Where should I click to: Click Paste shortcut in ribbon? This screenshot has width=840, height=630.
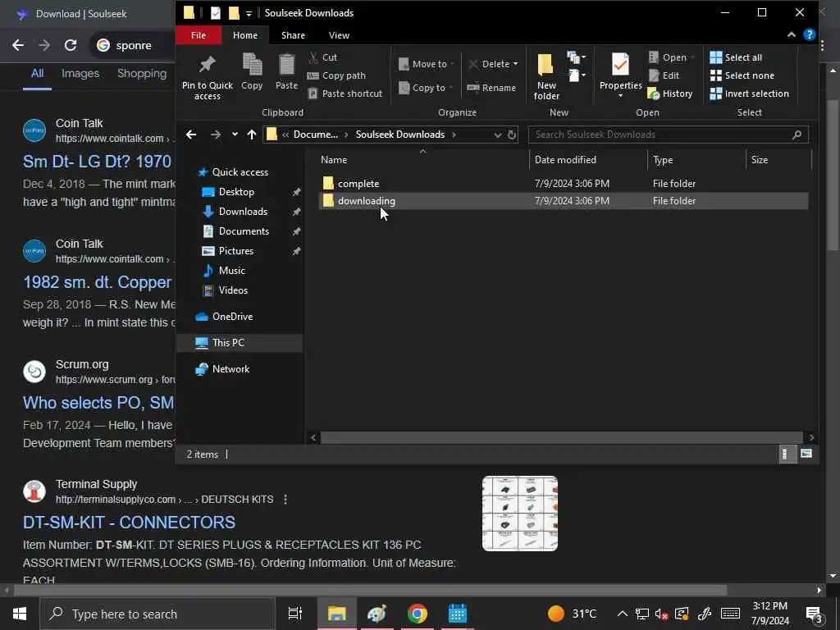point(345,94)
